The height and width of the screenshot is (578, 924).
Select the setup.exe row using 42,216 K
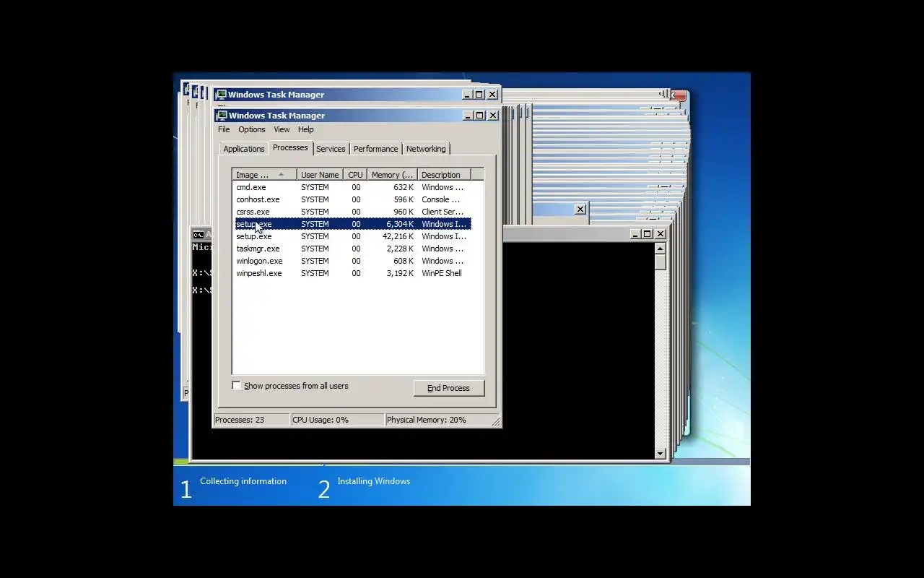tap(353, 236)
